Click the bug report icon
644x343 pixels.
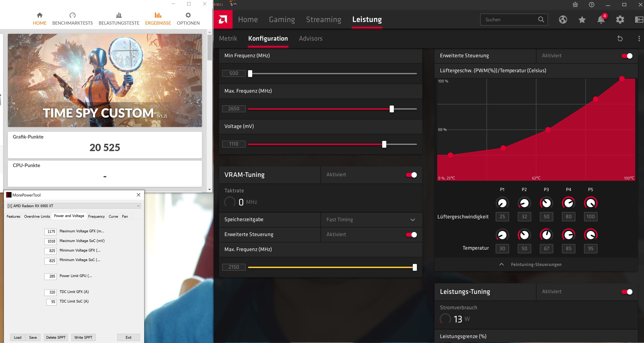click(575, 5)
